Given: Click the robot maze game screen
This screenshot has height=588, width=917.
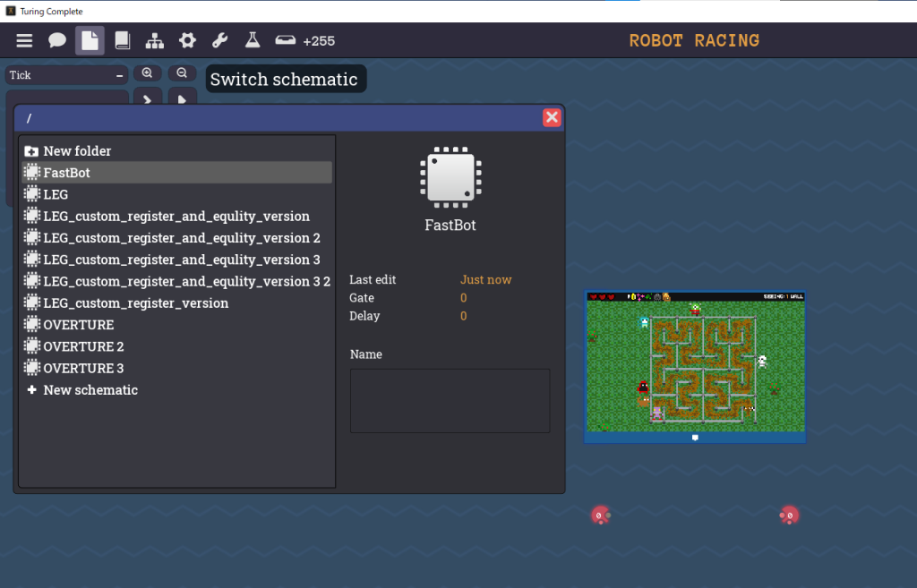Looking at the screenshot, I should coord(694,367).
